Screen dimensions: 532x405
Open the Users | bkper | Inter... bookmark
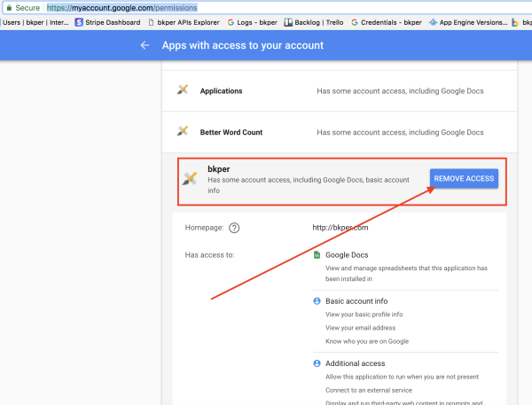[35, 22]
